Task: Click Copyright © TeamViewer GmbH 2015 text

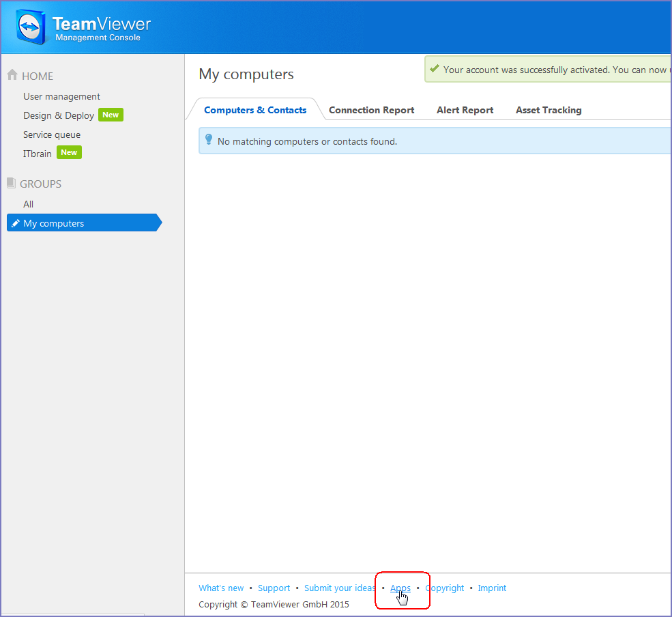Action: (x=274, y=604)
